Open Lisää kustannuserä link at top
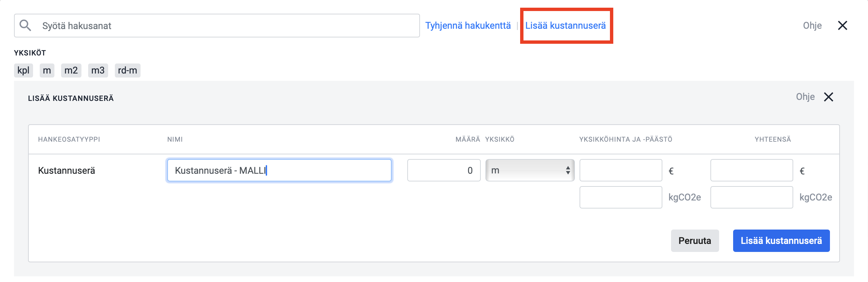The width and height of the screenshot is (868, 282). pos(566,26)
